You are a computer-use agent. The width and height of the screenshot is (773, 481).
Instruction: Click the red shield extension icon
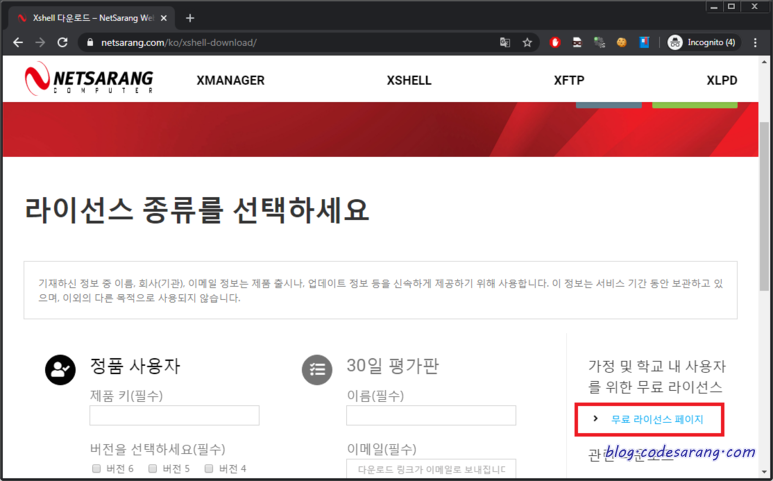click(555, 42)
